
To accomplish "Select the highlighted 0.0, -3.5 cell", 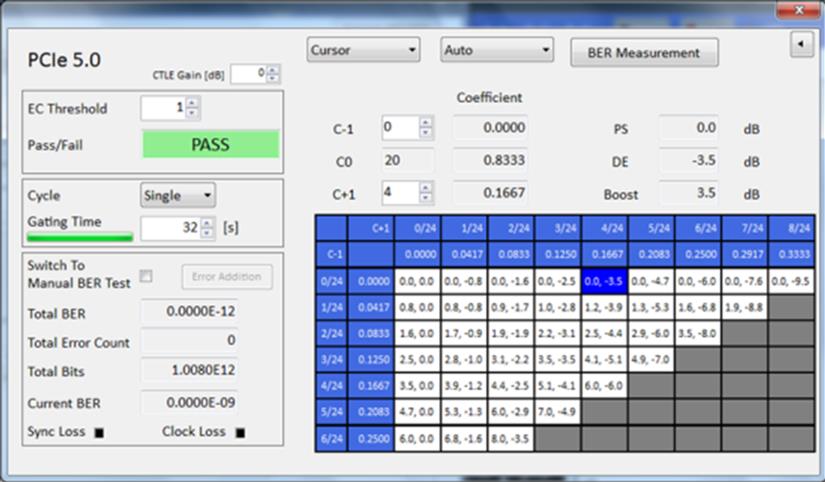I will pyautogui.click(x=605, y=282).
